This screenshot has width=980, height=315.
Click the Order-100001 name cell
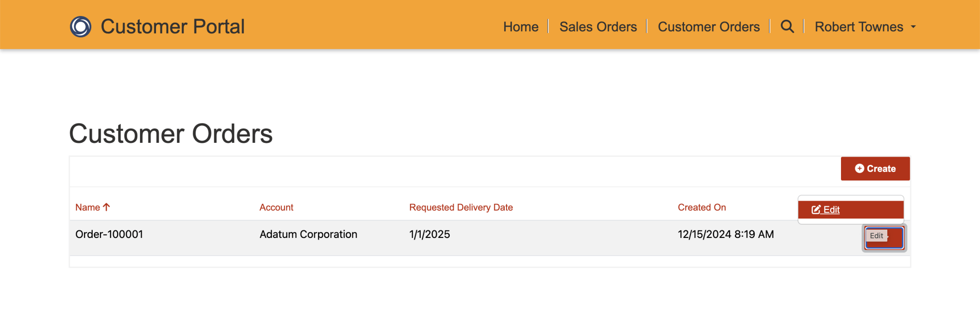pos(109,234)
